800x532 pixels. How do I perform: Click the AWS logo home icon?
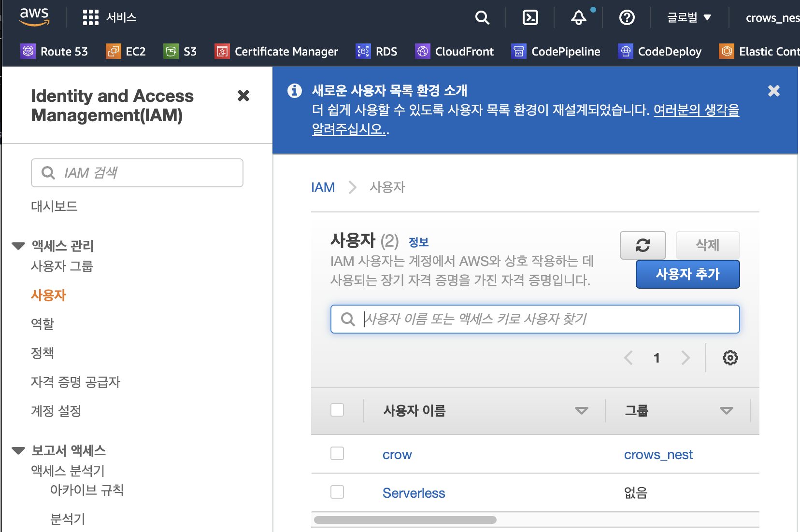pyautogui.click(x=34, y=17)
